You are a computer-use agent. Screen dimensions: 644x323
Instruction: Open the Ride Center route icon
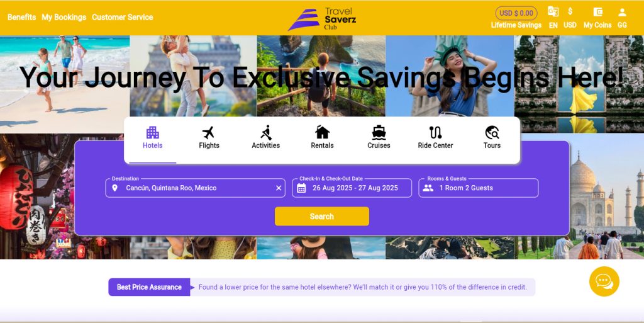point(435,132)
